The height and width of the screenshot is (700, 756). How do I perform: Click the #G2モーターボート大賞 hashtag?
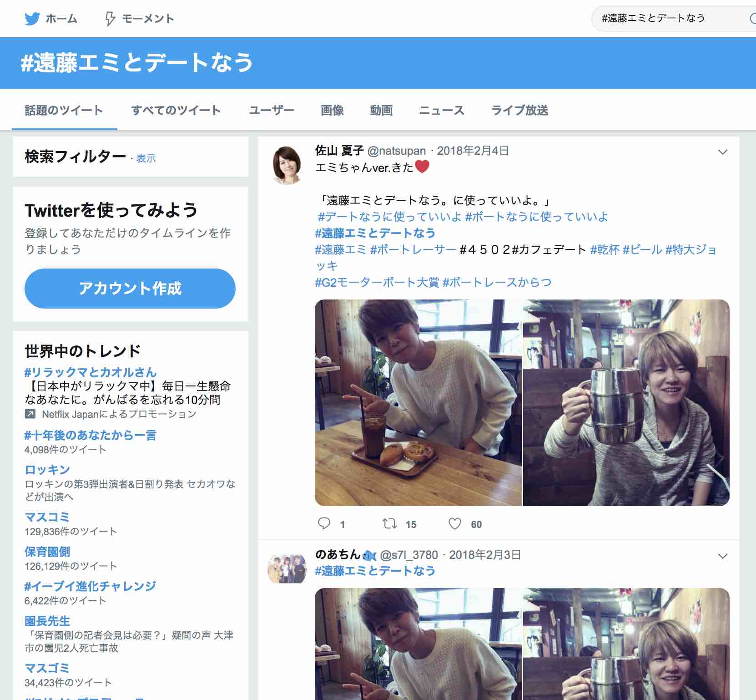pyautogui.click(x=377, y=282)
